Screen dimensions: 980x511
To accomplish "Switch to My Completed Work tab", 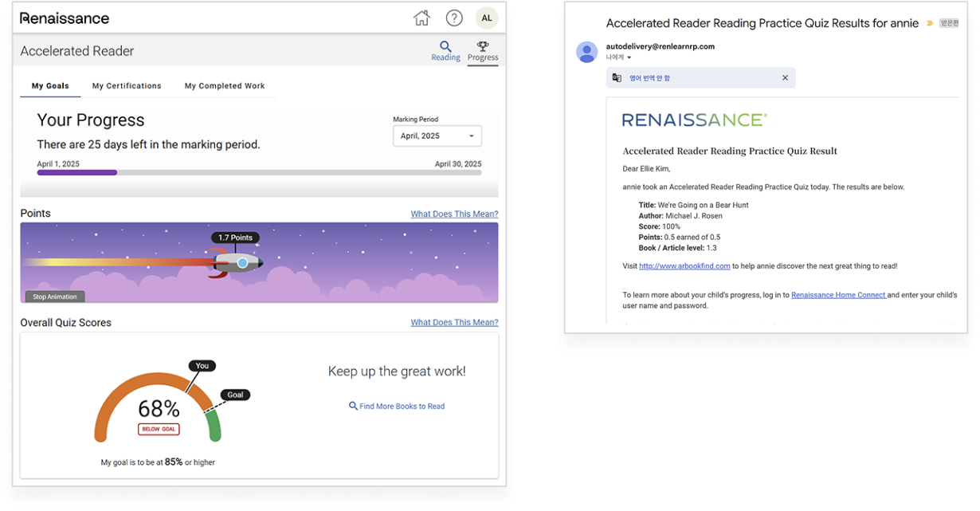I will 225,86.
